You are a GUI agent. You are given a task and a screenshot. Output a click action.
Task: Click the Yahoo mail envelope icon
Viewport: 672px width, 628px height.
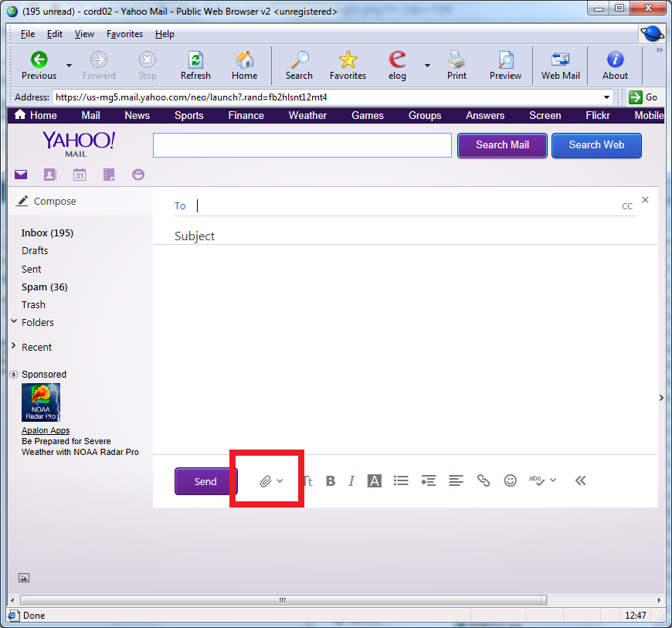pyautogui.click(x=21, y=175)
